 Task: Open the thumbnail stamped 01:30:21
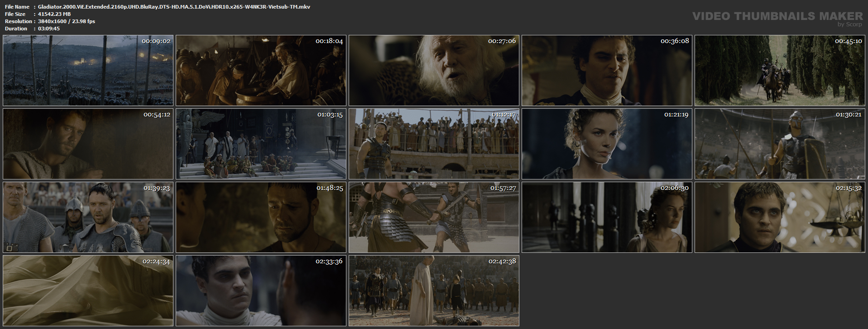tap(780, 144)
